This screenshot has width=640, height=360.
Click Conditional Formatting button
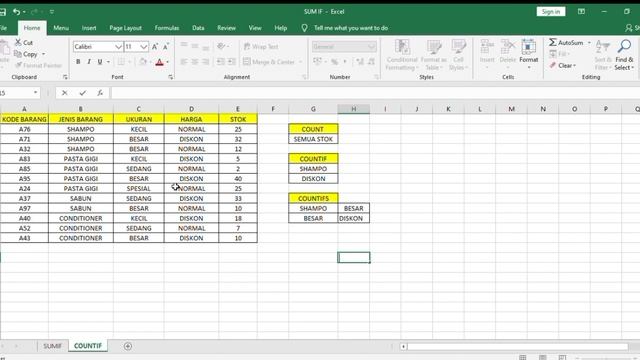[402, 55]
